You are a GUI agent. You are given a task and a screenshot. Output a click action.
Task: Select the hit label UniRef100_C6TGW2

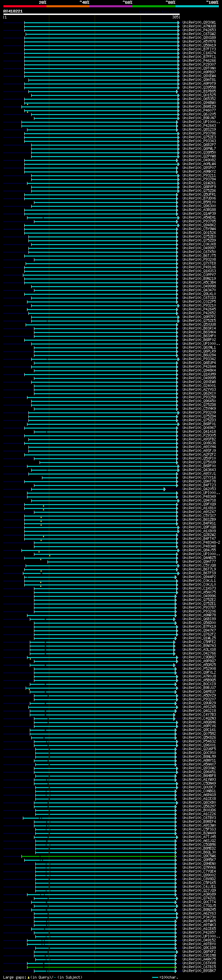pos(199,34)
